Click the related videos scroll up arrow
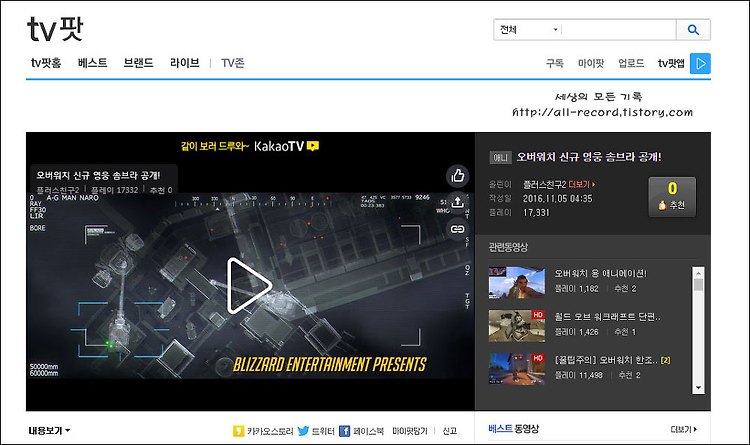Viewport: 750px width, 445px height. pos(698,273)
